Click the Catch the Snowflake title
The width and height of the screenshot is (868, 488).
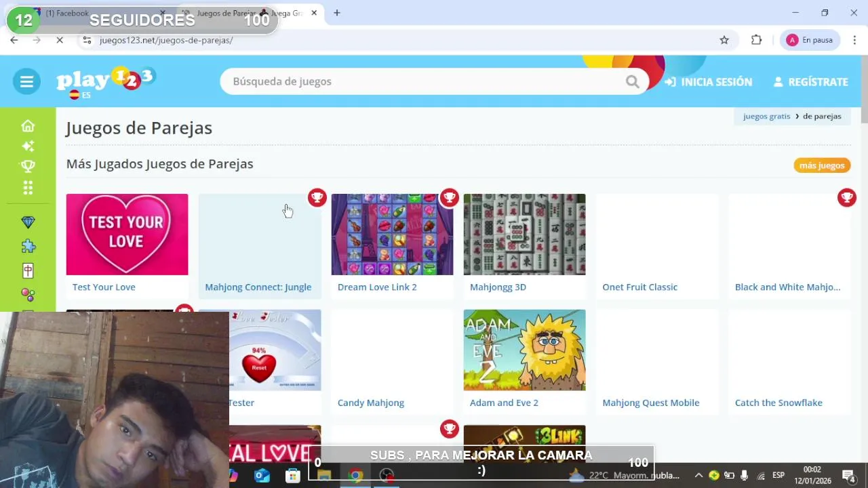pos(778,403)
